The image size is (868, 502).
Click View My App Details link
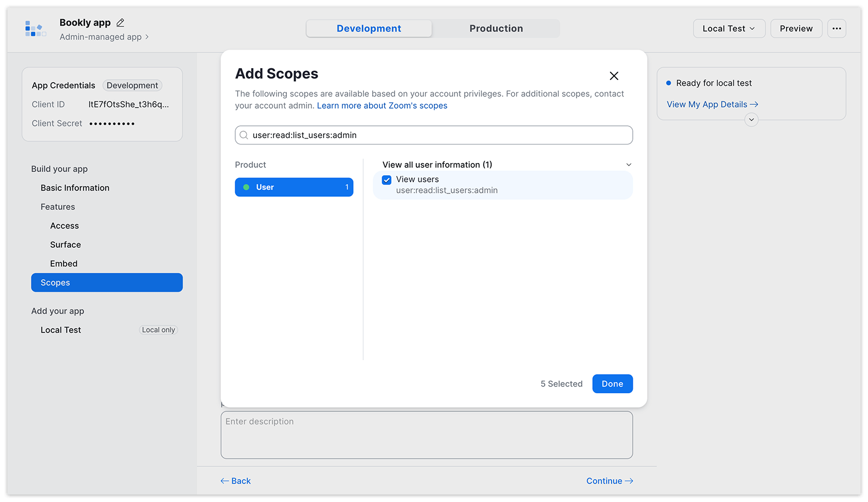(x=712, y=104)
